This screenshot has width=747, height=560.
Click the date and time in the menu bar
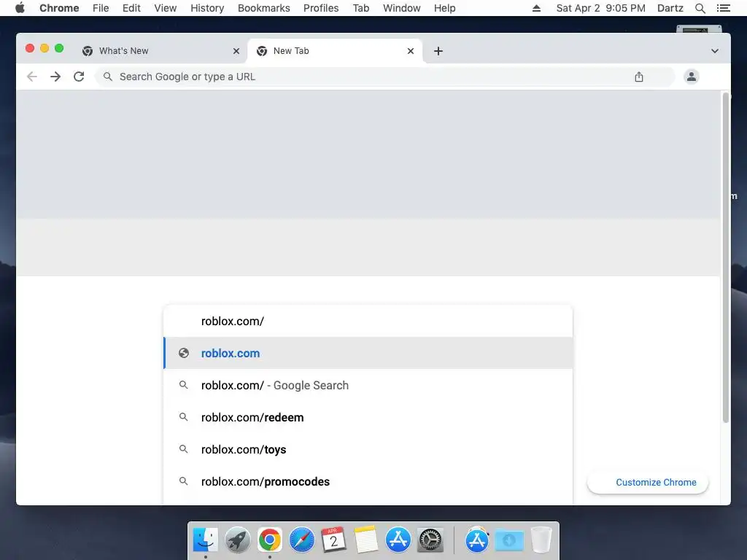pos(601,8)
